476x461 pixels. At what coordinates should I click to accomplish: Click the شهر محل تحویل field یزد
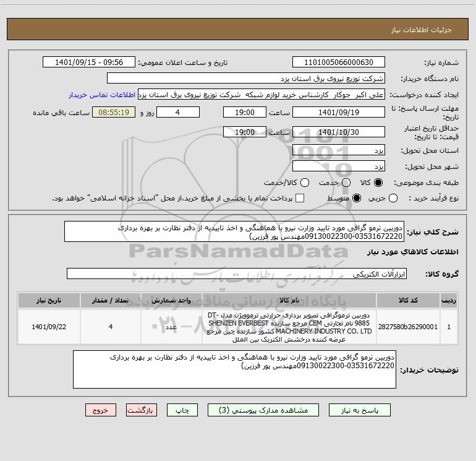point(339,166)
